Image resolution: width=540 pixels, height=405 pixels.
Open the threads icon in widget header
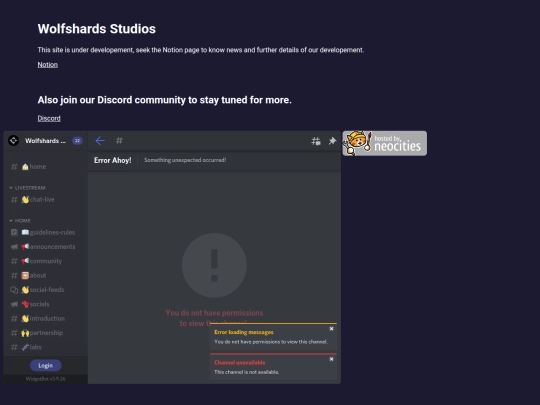pyautogui.click(x=316, y=141)
